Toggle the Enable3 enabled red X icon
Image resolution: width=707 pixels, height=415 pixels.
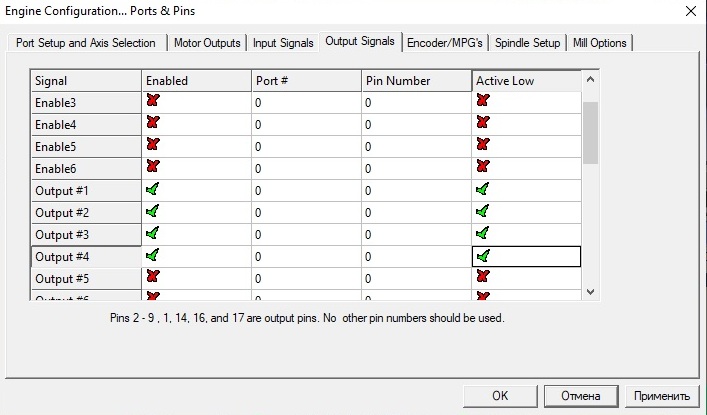click(x=153, y=101)
